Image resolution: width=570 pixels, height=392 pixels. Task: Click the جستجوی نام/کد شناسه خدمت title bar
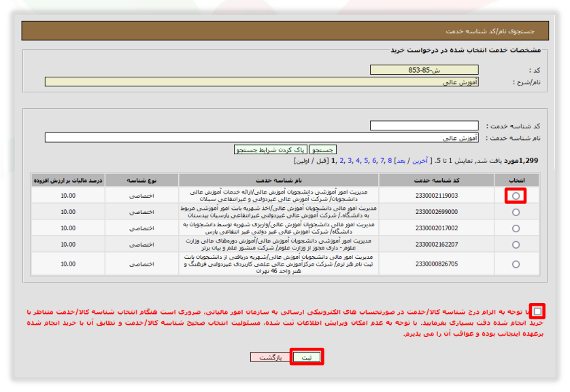pyautogui.click(x=285, y=31)
